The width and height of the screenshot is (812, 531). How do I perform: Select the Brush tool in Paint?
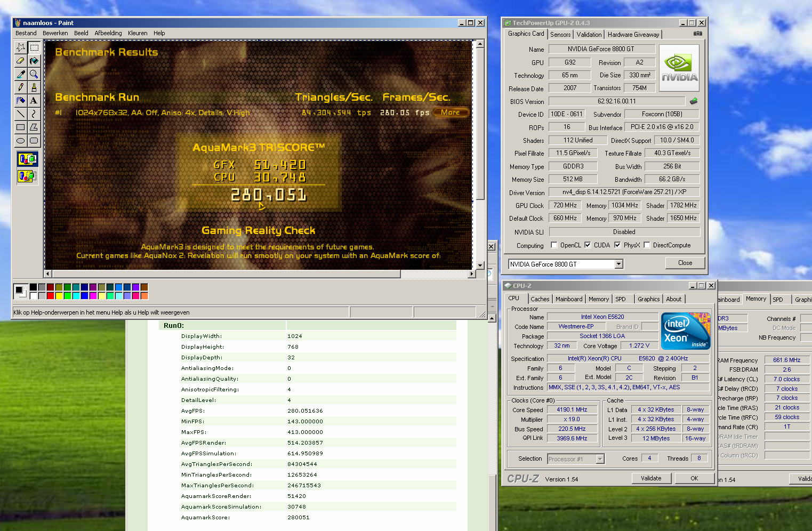click(x=34, y=87)
